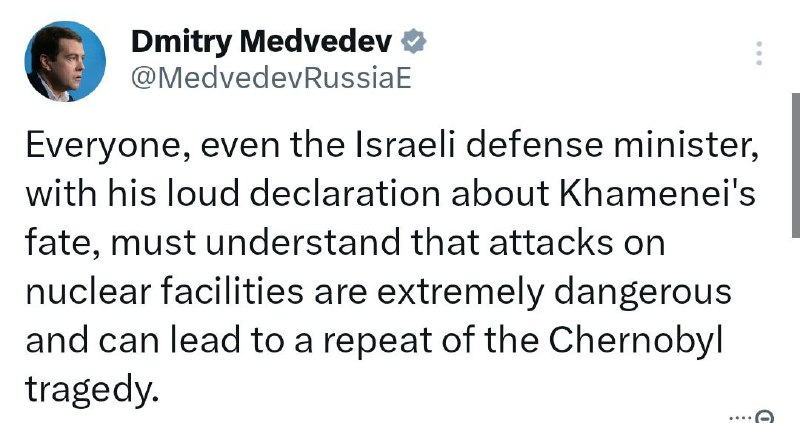The image size is (800, 423).
Task: Open the @MedvedevRussiaE handle link
Action: (271, 79)
